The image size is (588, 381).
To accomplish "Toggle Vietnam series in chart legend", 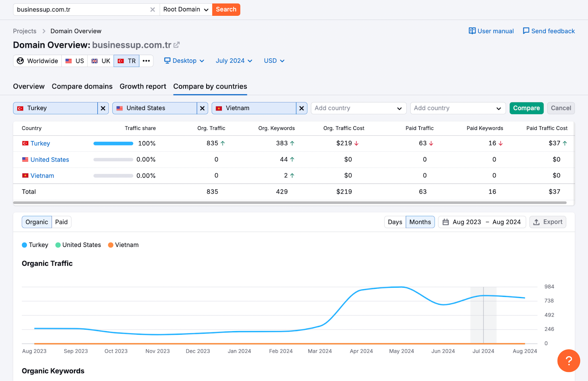I will [123, 245].
